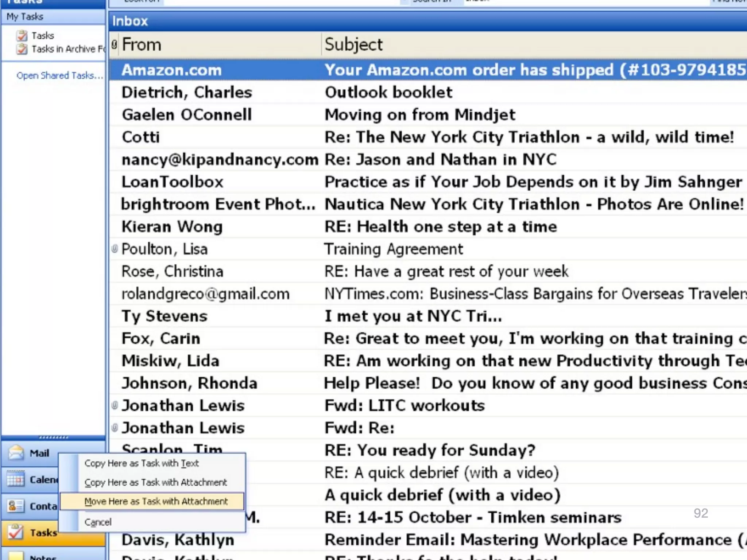This screenshot has height=560, width=747.
Task: Click the Mail envelope icon in navigation pane
Action: [x=16, y=453]
